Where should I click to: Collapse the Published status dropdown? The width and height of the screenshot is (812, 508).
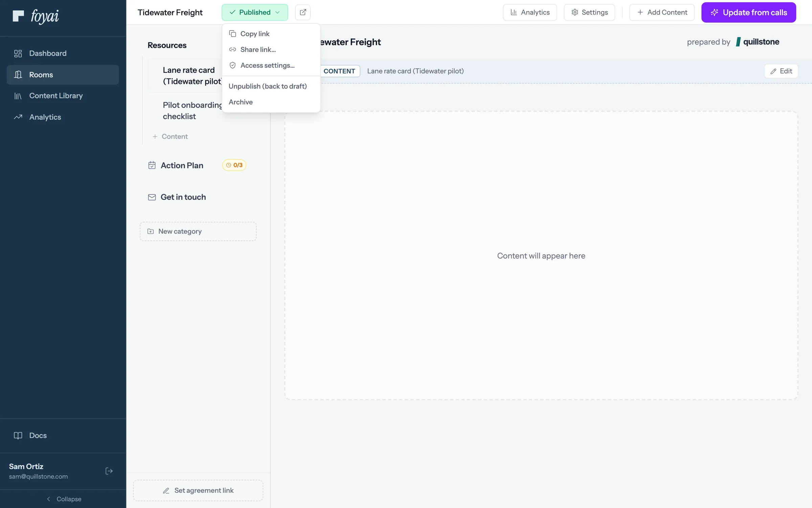pos(255,12)
